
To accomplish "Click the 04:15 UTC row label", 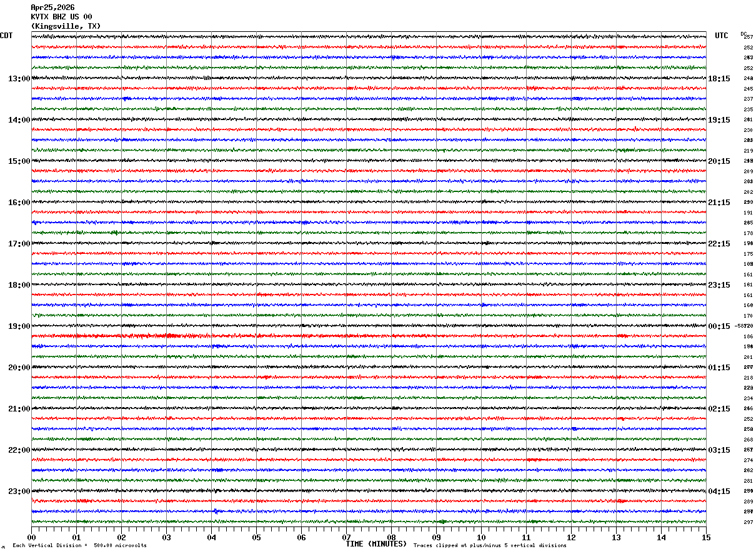I will (719, 491).
